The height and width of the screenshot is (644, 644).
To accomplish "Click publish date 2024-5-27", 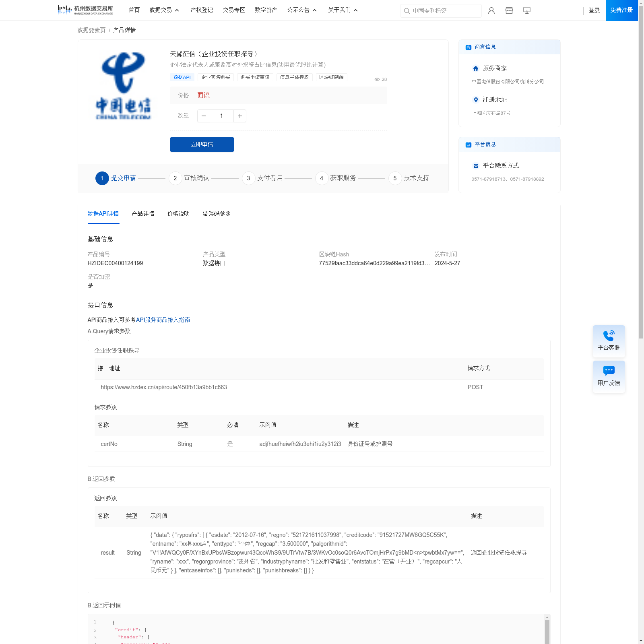I will click(447, 263).
